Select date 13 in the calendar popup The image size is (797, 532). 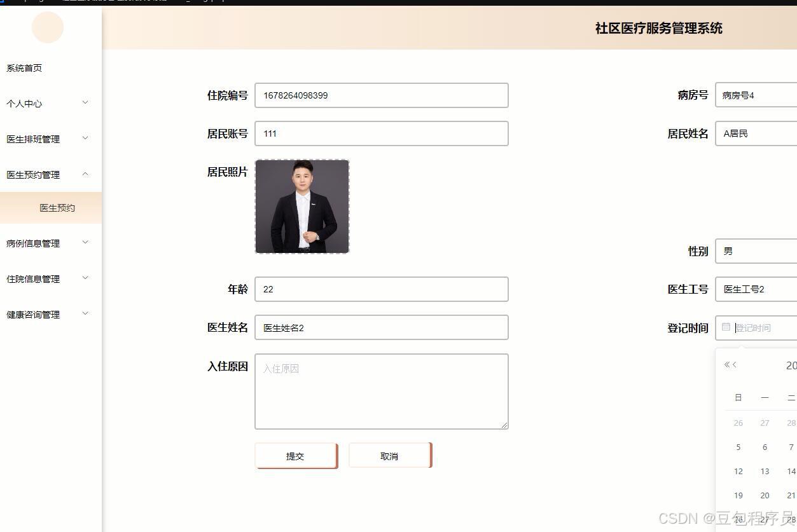765,471
